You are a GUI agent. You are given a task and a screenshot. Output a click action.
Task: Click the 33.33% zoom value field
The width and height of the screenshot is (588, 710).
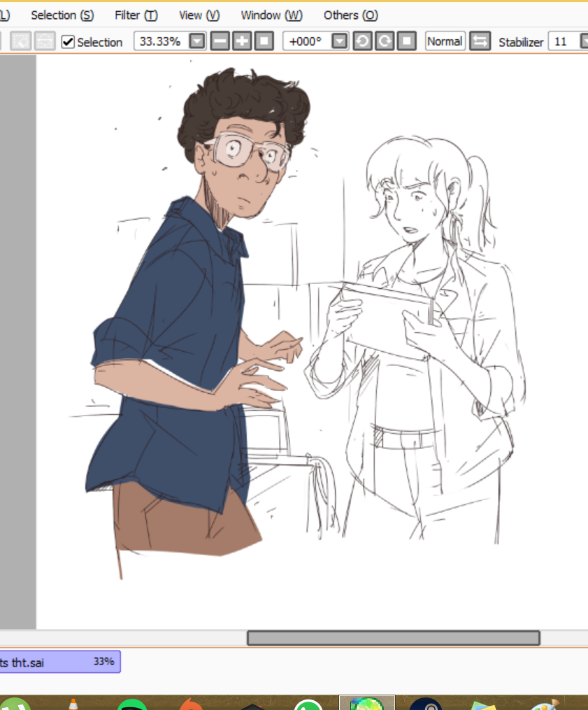pyautogui.click(x=161, y=41)
